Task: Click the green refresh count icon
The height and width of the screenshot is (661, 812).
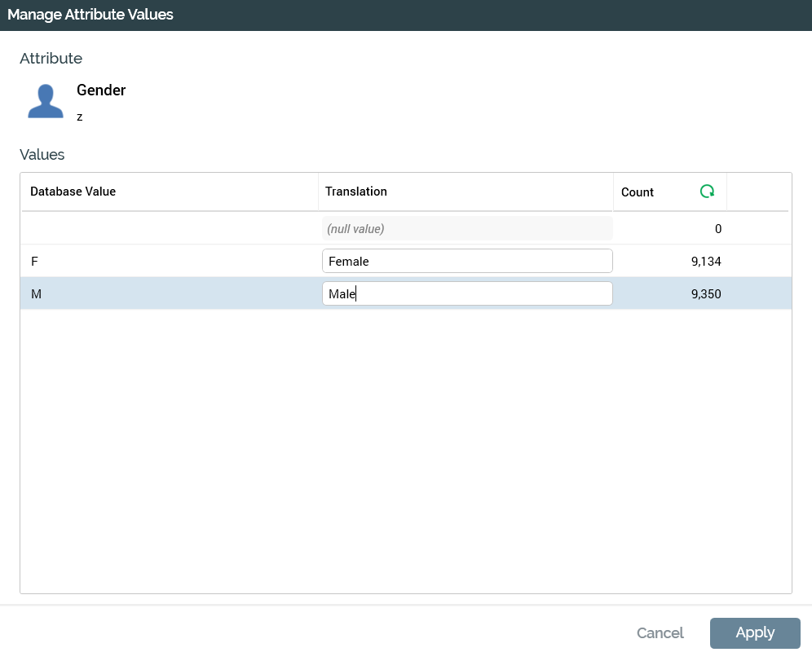Action: (x=707, y=192)
